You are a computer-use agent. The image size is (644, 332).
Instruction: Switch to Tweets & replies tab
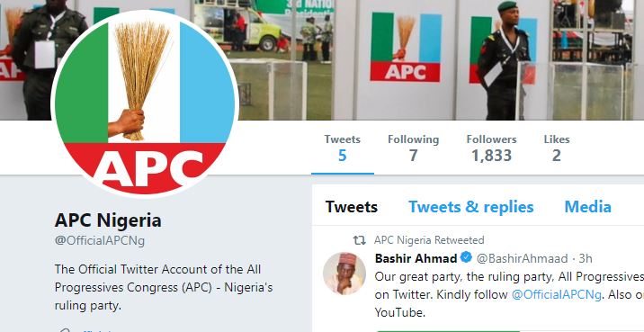point(471,207)
